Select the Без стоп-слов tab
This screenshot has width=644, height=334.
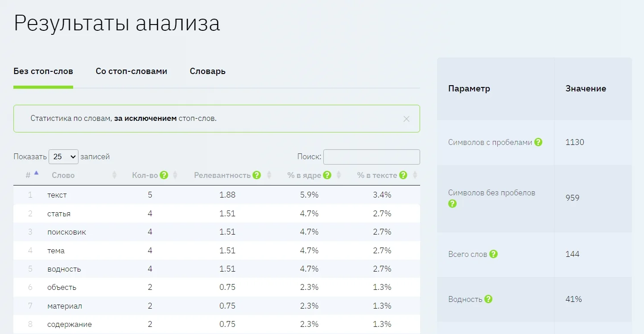[43, 71]
